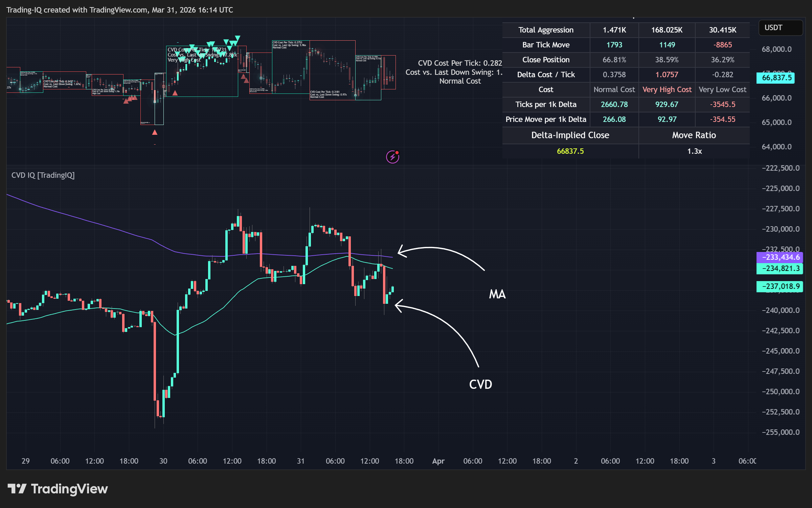This screenshot has width=812, height=508.
Task: Select the Ticks per 1k Delta row header
Action: point(546,104)
